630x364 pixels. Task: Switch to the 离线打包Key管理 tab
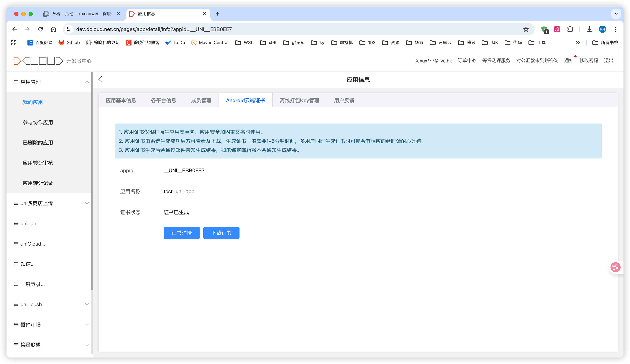click(x=299, y=100)
